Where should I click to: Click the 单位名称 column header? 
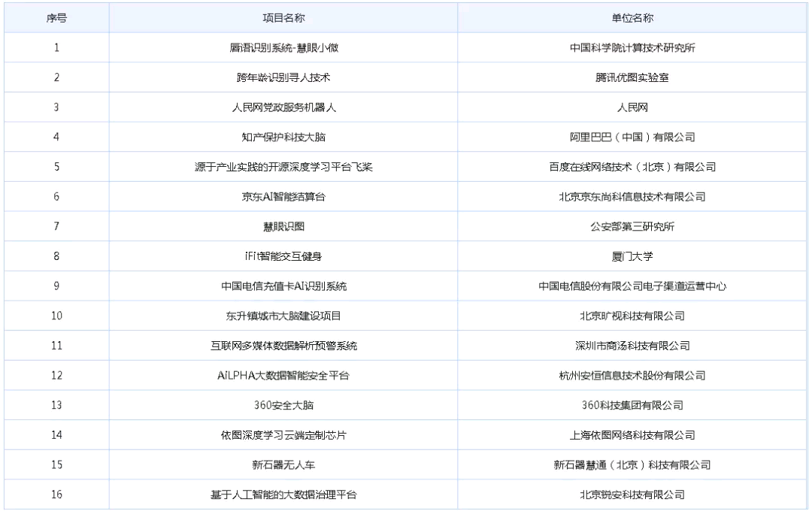(x=632, y=18)
